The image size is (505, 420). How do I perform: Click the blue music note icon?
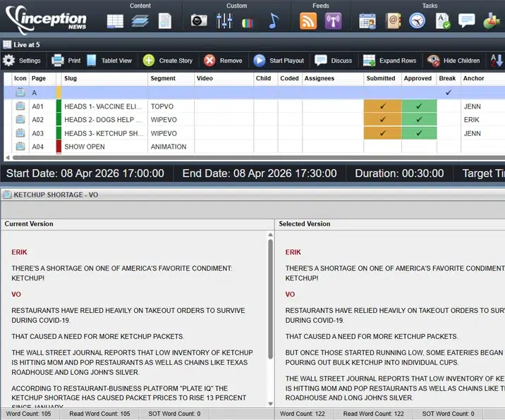pos(274,21)
